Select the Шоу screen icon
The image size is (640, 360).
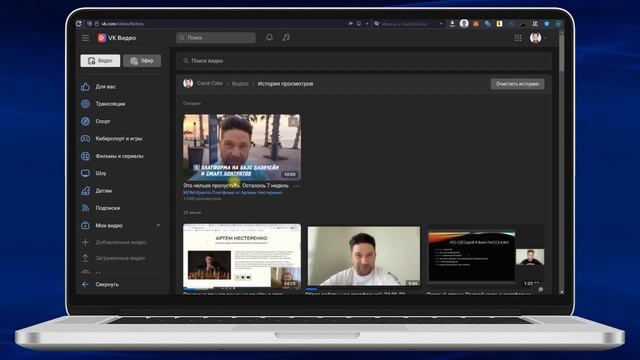tap(85, 173)
